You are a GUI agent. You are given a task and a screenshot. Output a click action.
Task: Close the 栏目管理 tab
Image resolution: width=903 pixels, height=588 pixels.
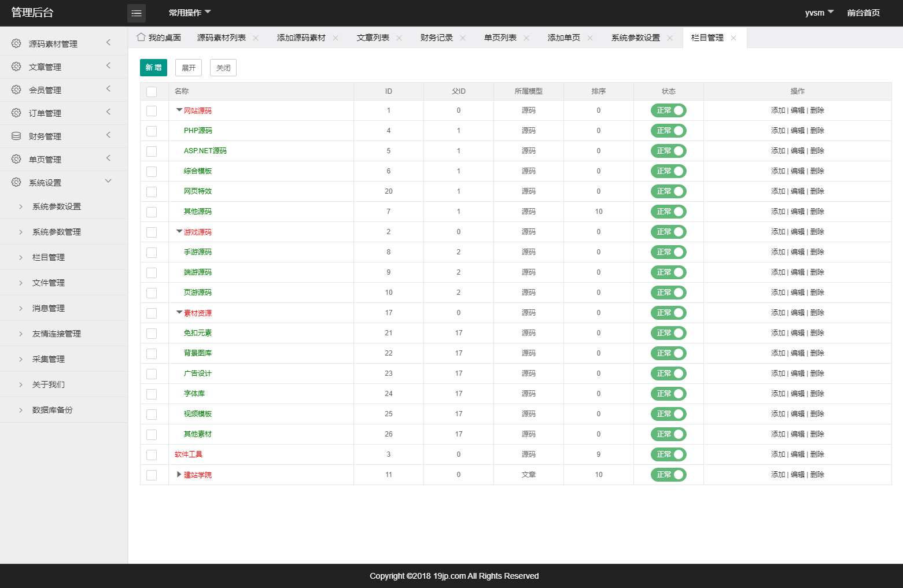pyautogui.click(x=734, y=38)
